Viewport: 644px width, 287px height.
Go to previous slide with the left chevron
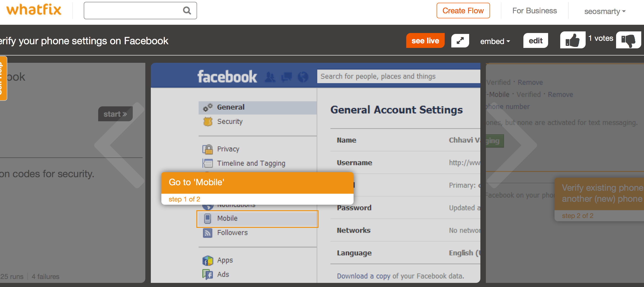[119, 145]
